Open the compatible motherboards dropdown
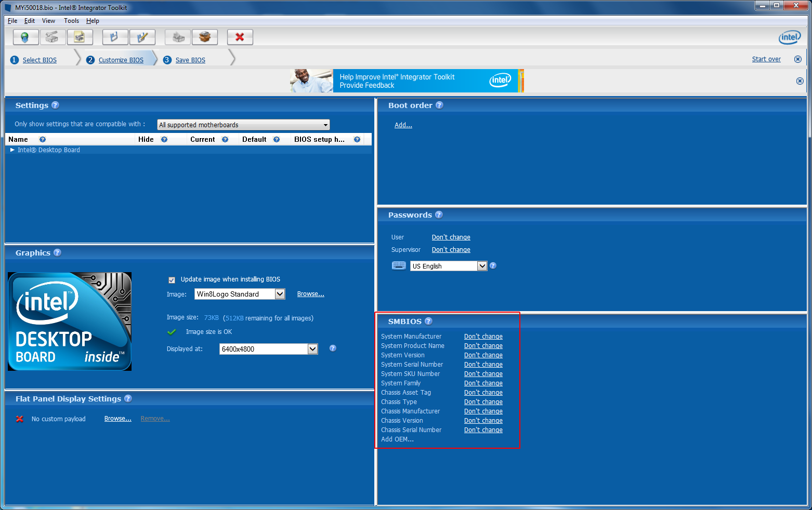 (x=243, y=125)
